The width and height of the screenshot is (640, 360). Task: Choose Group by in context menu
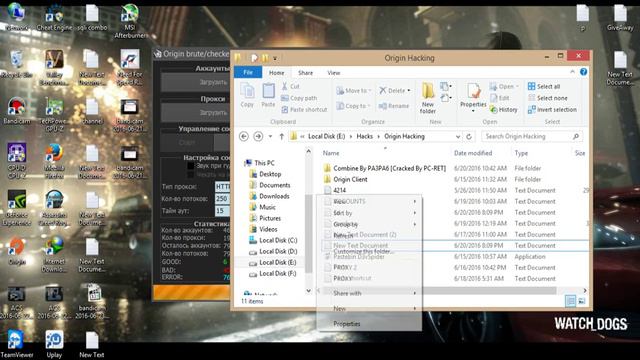[x=369, y=224]
